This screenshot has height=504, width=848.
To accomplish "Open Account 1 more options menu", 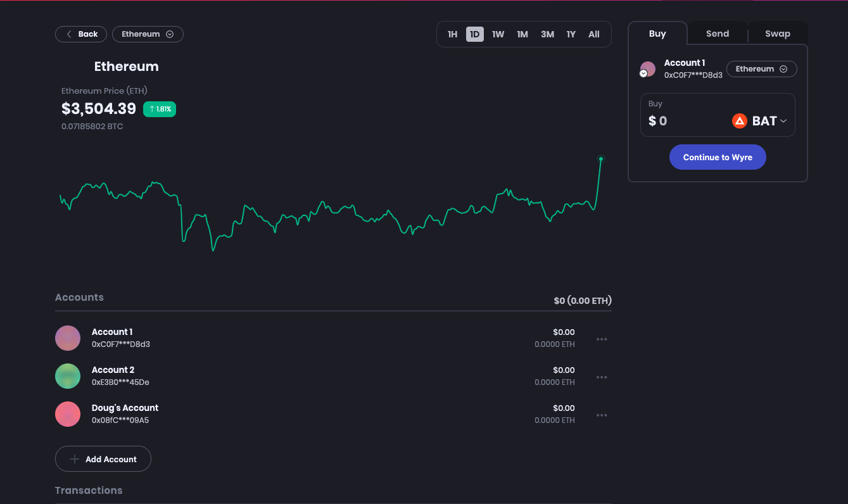I will (602, 339).
